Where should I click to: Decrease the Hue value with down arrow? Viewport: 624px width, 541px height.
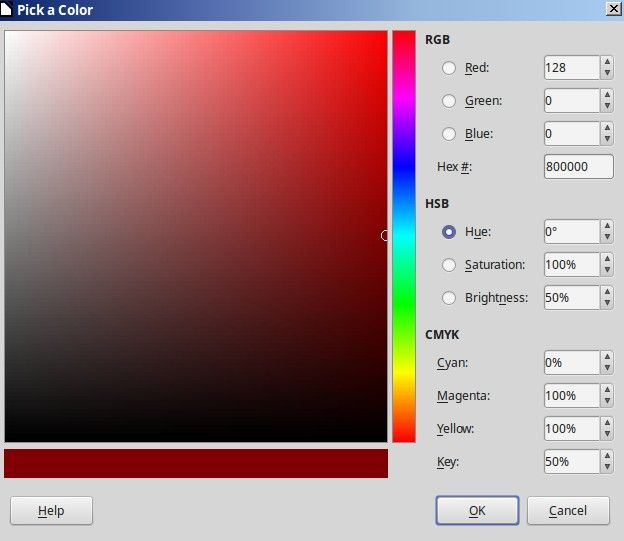click(607, 237)
